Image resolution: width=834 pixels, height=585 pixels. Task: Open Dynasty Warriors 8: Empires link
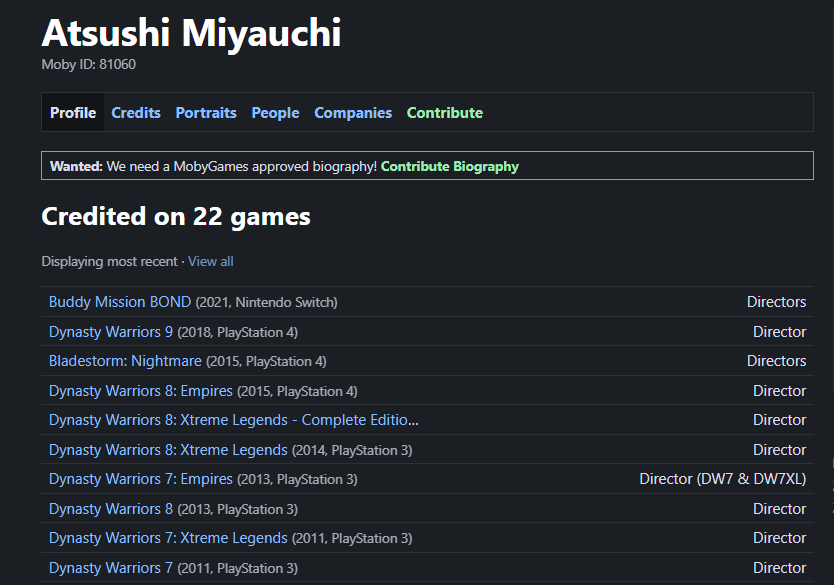140,391
